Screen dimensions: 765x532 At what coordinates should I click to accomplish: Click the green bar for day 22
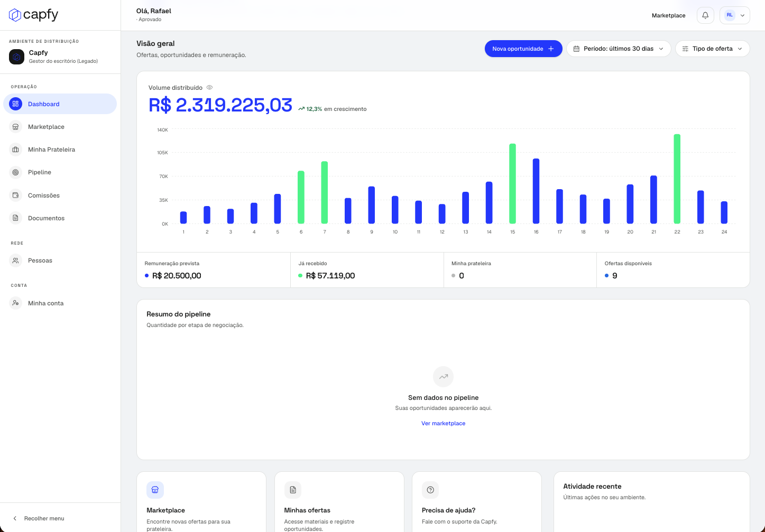(677, 179)
